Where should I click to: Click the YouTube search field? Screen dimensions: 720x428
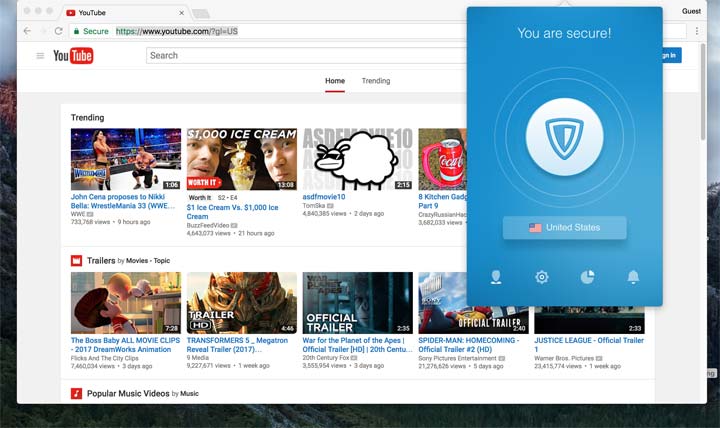pyautogui.click(x=306, y=56)
